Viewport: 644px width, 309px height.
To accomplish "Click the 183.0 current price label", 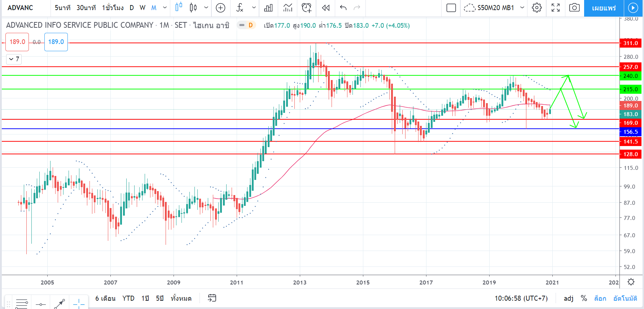I will [x=631, y=114].
